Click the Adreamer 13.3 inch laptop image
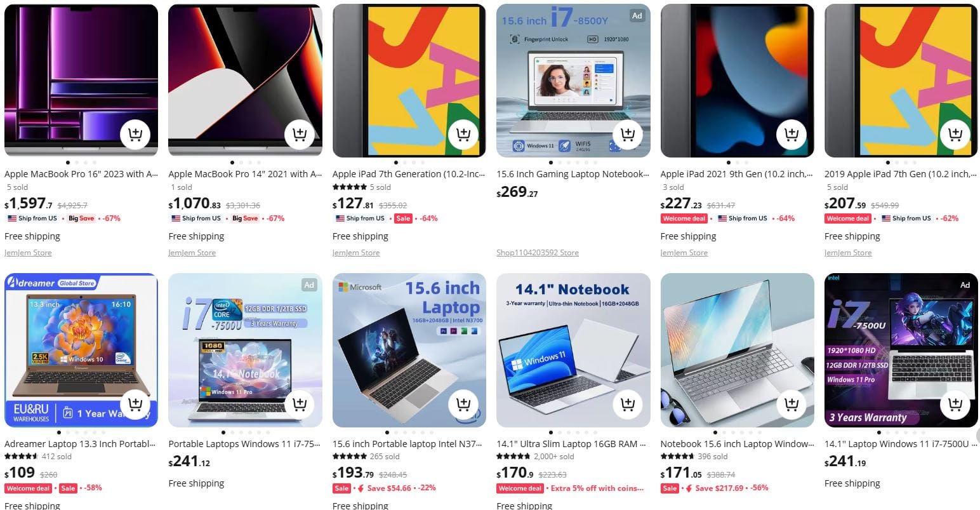 (81, 350)
